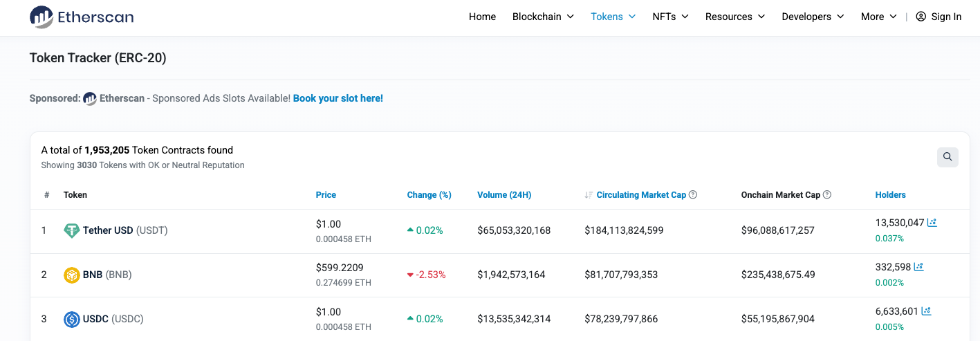
Task: Click Tether circulating cap $184,113,824,599
Action: coord(624,230)
